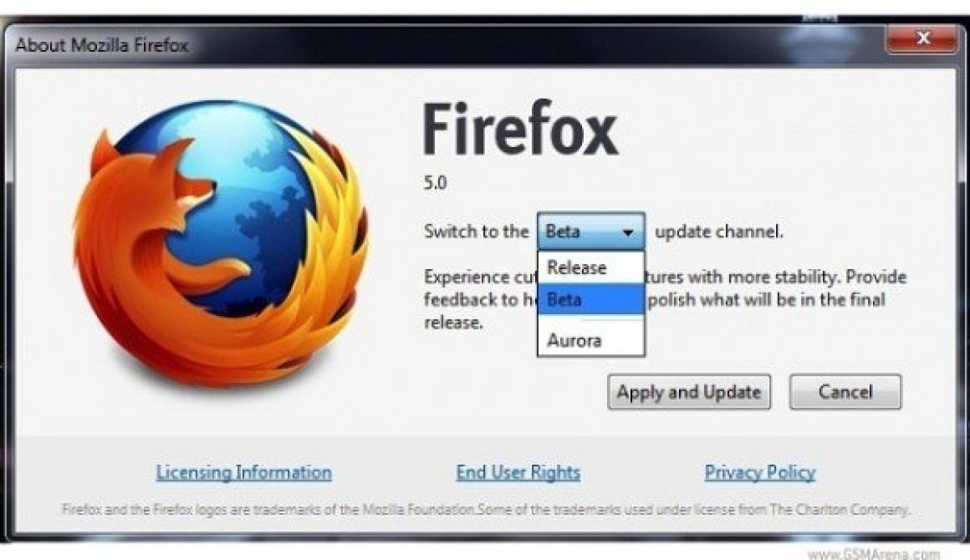Open the Licensing Information link
This screenshot has width=970, height=560.
pos(243,473)
